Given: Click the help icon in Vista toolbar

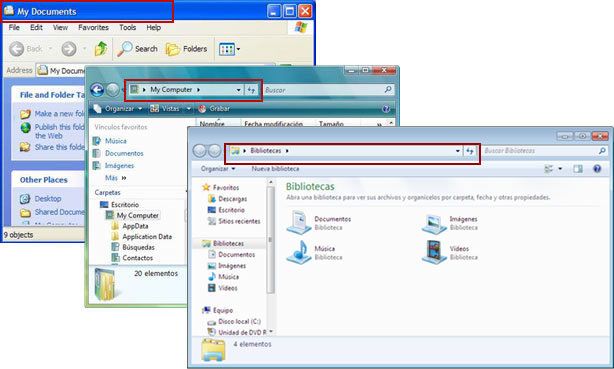Looking at the screenshot, I should (386, 109).
